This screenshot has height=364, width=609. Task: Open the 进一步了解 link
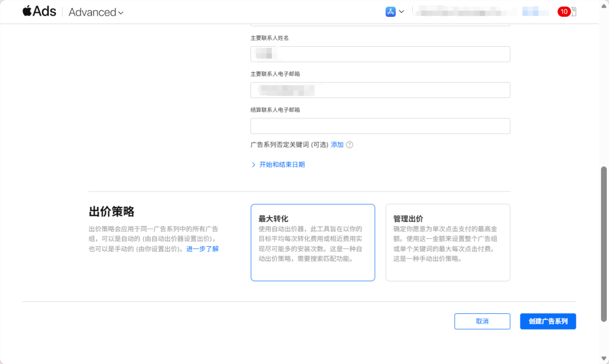(202, 248)
